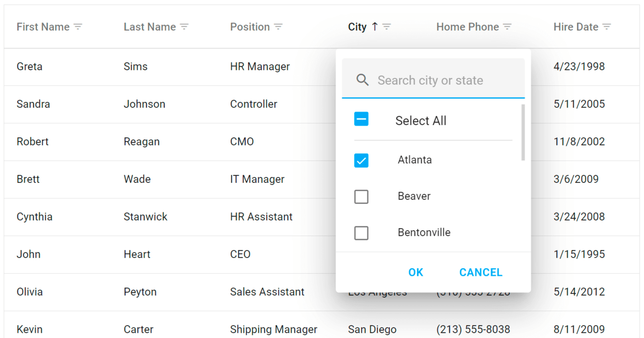Viewport: 644px width, 338px height.
Task: Sort by Last Name column header
Action: click(149, 27)
